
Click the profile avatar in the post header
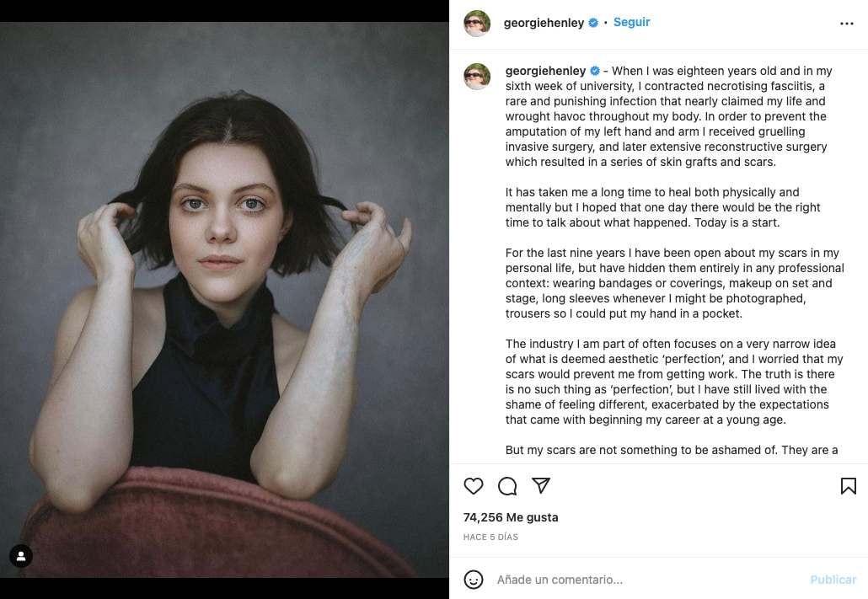pyautogui.click(x=477, y=24)
